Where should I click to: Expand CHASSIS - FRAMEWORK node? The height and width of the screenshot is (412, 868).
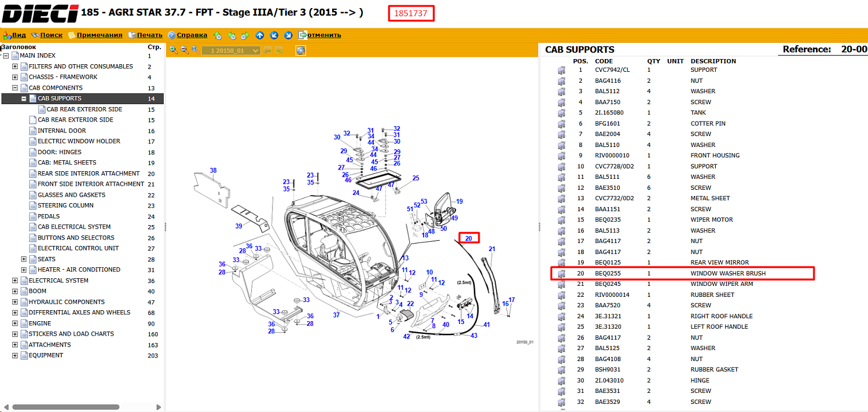point(15,77)
